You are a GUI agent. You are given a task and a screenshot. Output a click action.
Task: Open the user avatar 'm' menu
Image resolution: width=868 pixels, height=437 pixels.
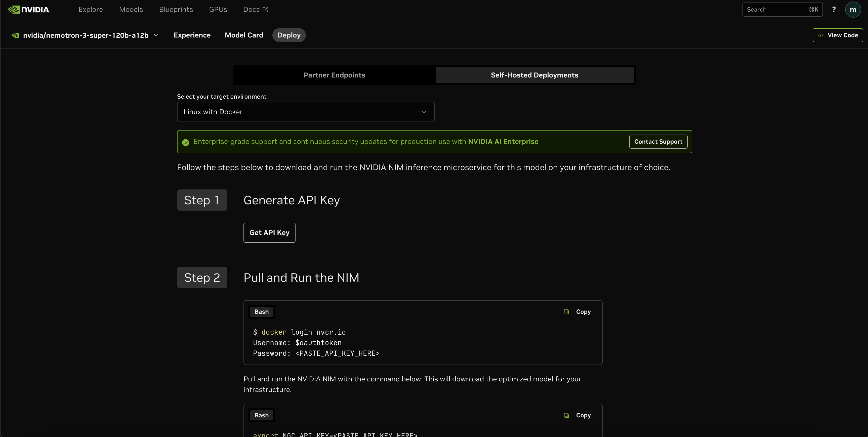(853, 9)
